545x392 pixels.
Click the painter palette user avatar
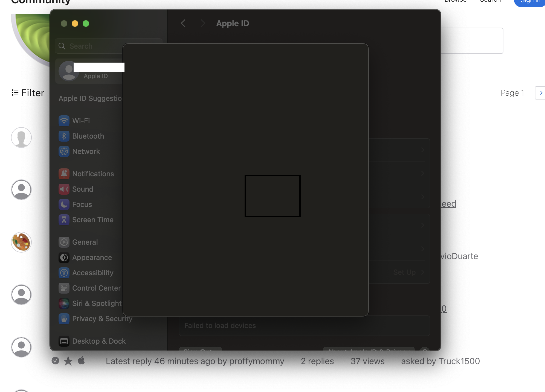click(21, 242)
